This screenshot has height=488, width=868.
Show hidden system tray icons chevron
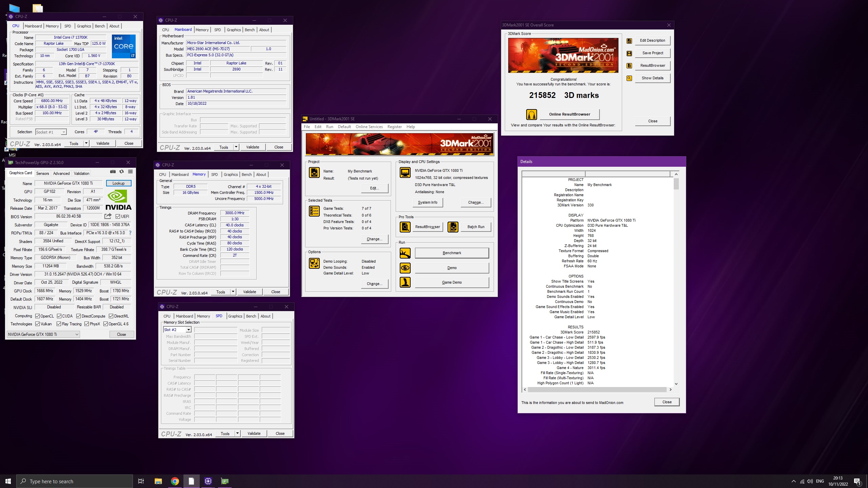click(x=794, y=481)
